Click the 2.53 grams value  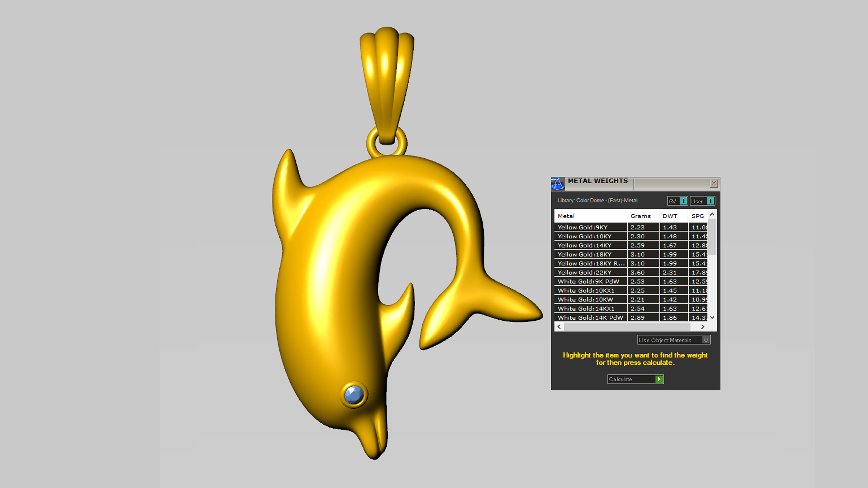pyautogui.click(x=638, y=282)
